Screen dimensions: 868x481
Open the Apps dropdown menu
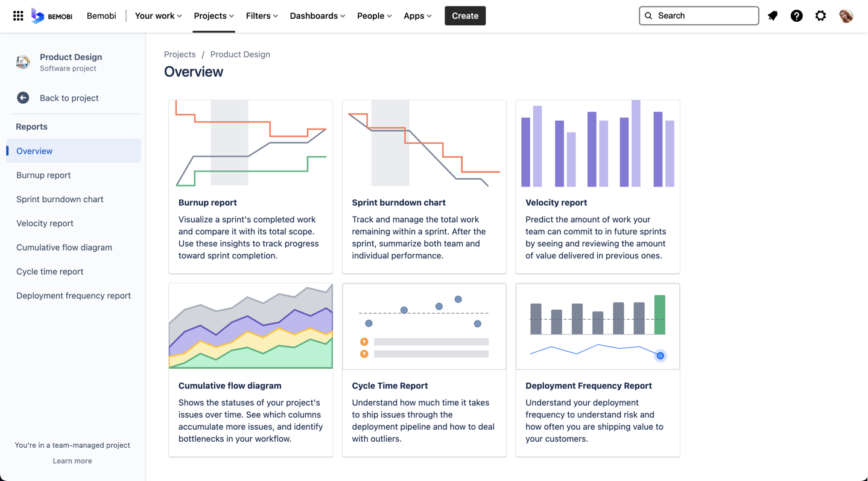[418, 16]
